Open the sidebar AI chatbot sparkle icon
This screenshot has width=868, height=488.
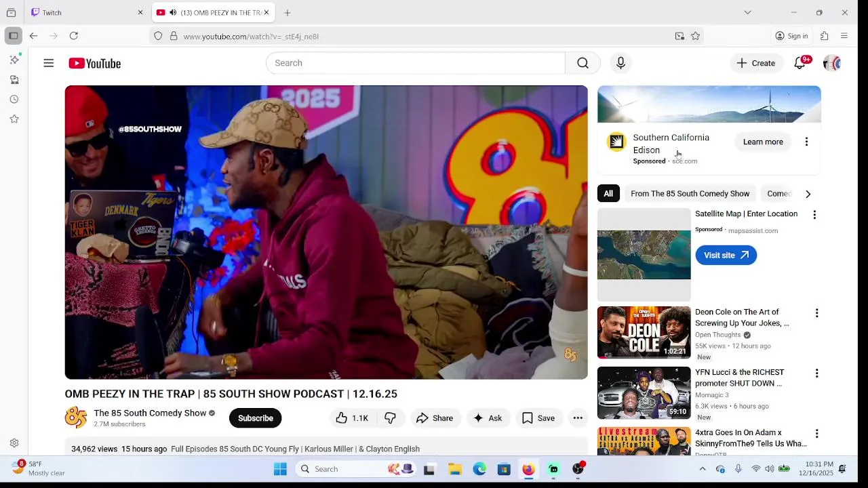(x=14, y=60)
